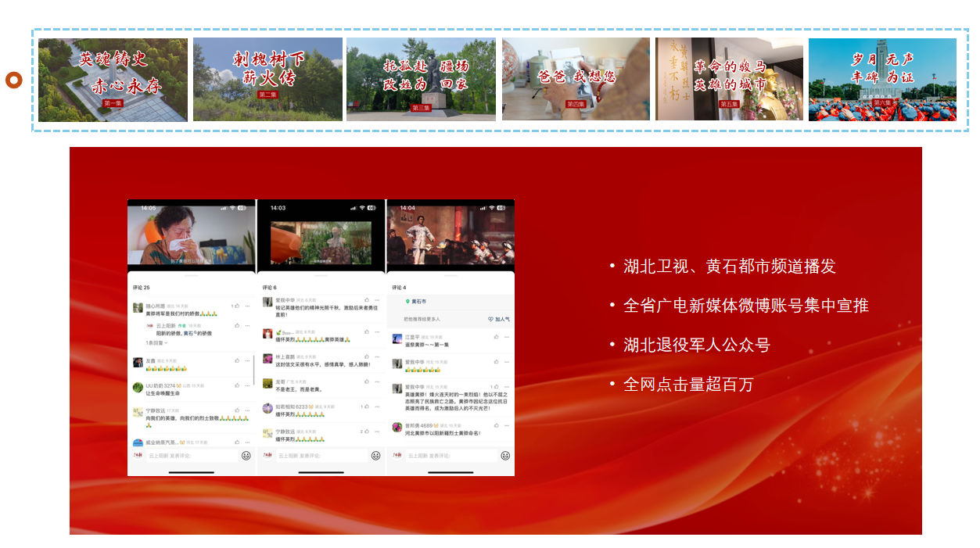
Task: Click the 评论 4 heading
Action: click(400, 288)
